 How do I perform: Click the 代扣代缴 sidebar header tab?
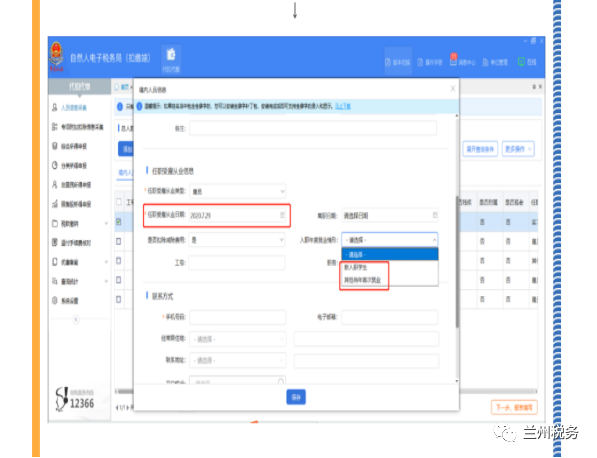point(79,86)
